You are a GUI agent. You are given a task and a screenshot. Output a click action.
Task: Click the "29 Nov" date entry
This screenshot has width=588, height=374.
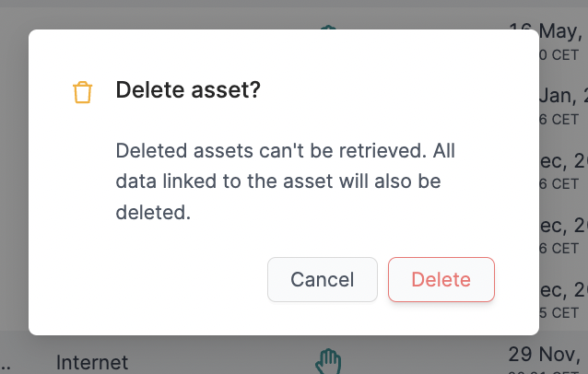544,354
